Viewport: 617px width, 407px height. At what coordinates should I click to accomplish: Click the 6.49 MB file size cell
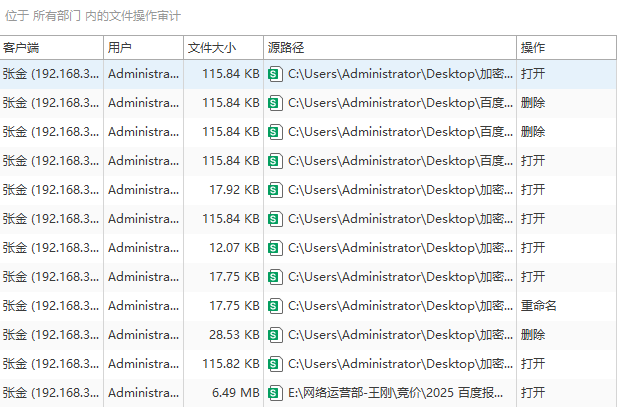[x=233, y=392]
